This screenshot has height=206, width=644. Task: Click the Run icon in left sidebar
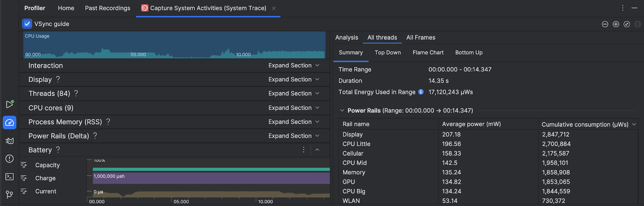(x=10, y=104)
